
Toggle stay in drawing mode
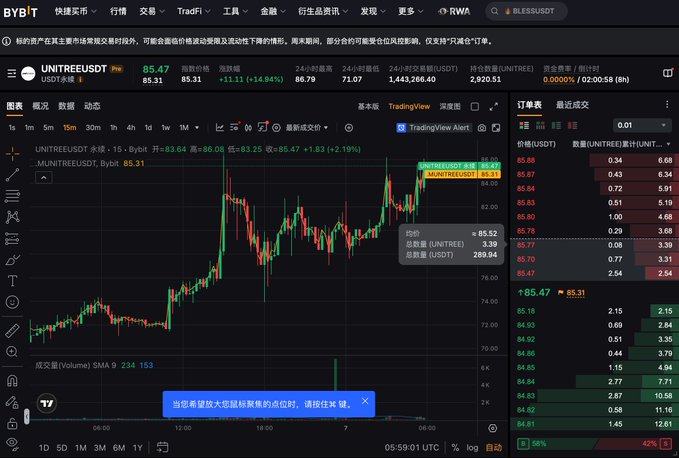click(x=13, y=402)
